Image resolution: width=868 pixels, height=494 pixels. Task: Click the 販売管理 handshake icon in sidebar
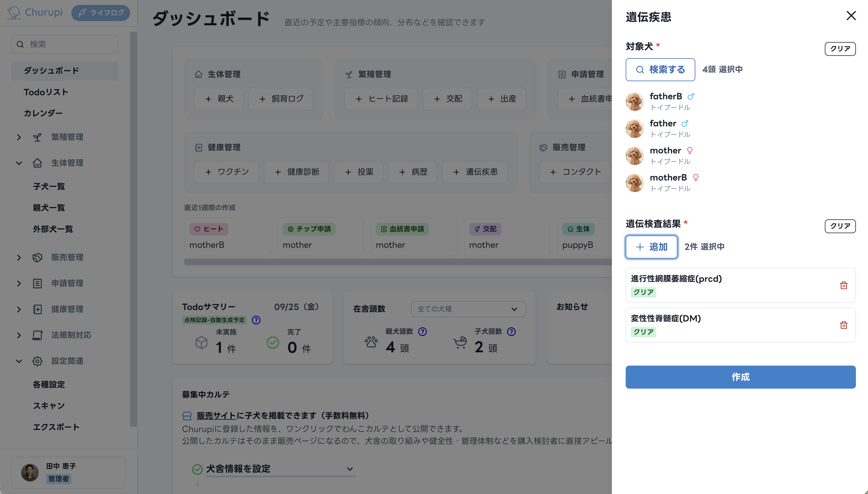(37, 258)
